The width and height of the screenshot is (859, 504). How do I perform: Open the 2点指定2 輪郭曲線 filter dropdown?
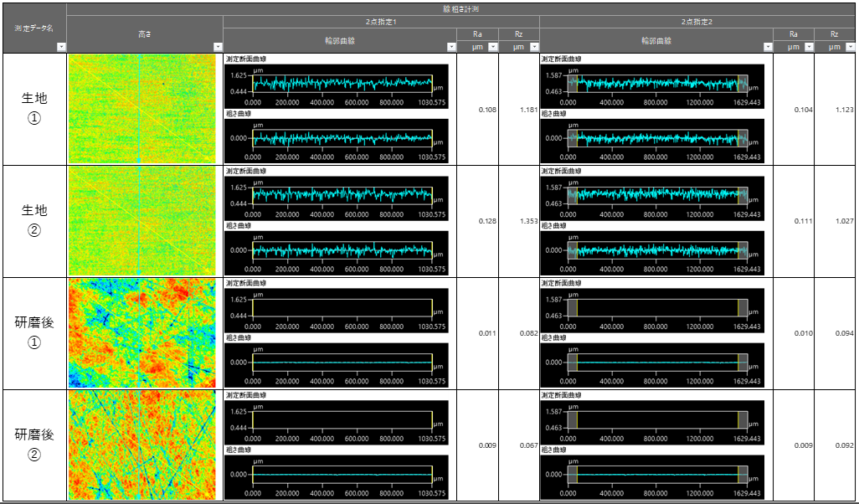[768, 47]
